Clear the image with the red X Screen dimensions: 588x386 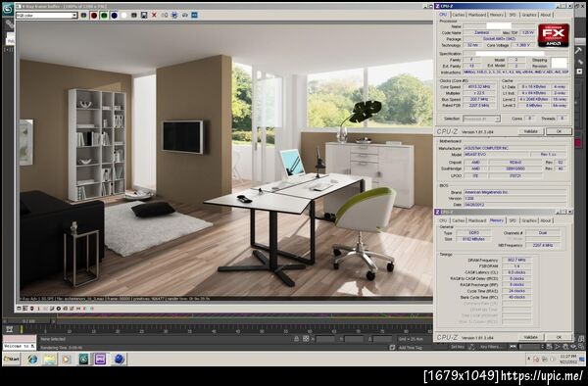click(x=154, y=15)
